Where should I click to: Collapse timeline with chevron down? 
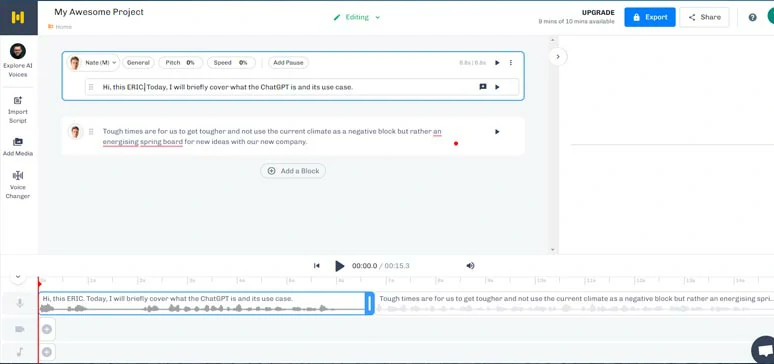click(18, 277)
